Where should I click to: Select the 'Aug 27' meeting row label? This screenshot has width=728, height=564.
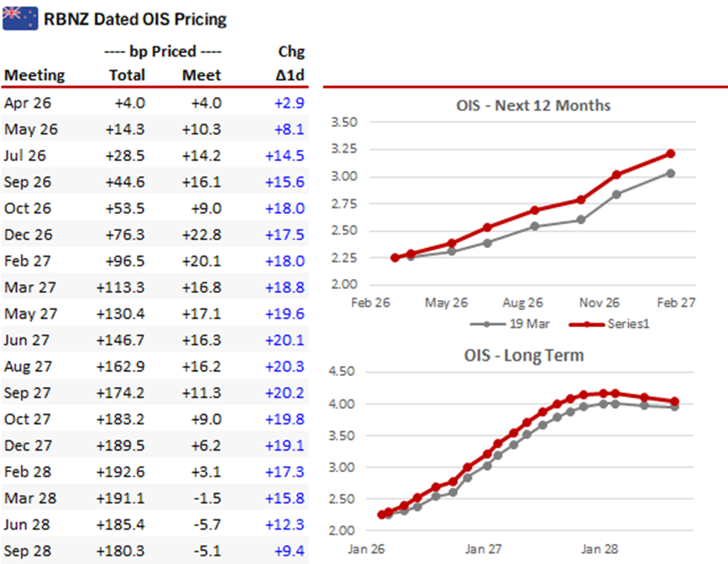28,367
